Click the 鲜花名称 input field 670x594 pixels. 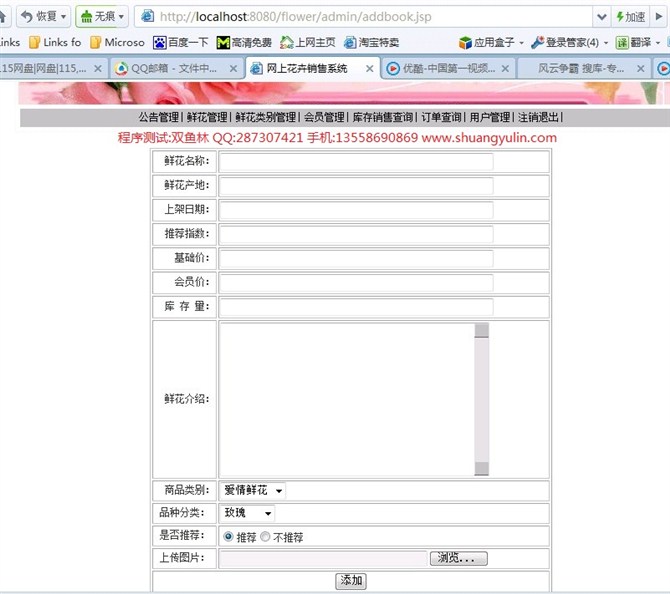point(356,162)
